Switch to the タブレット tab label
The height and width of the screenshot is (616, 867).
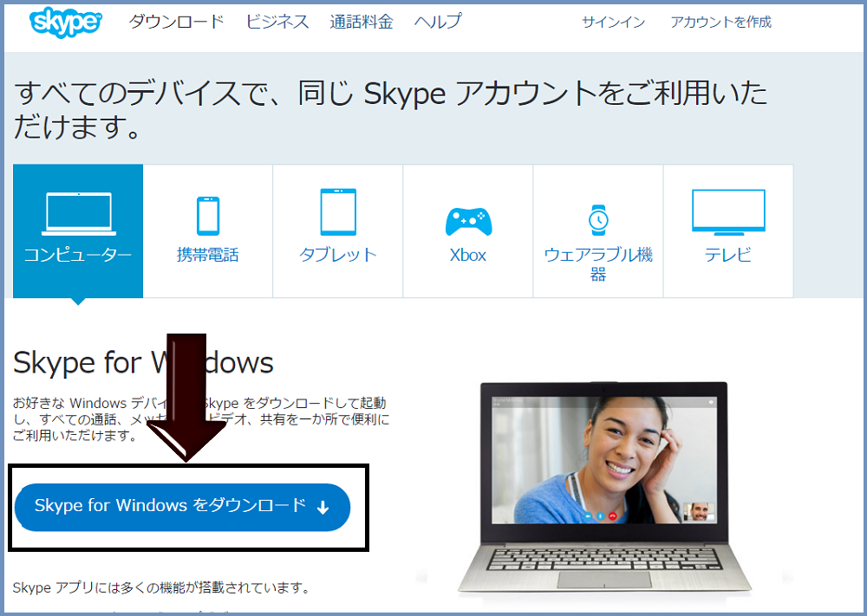tap(338, 255)
